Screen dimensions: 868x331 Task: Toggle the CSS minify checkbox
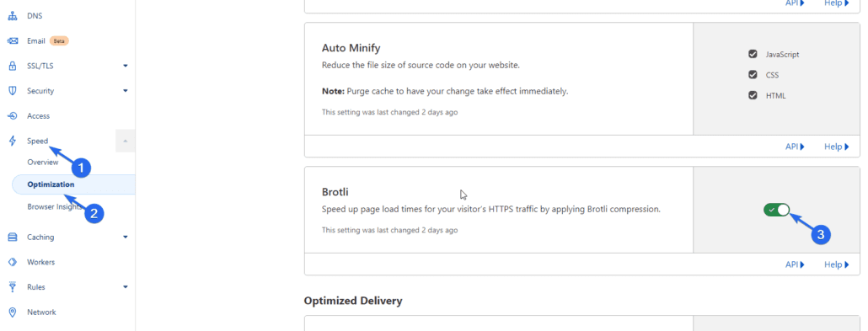(x=753, y=75)
